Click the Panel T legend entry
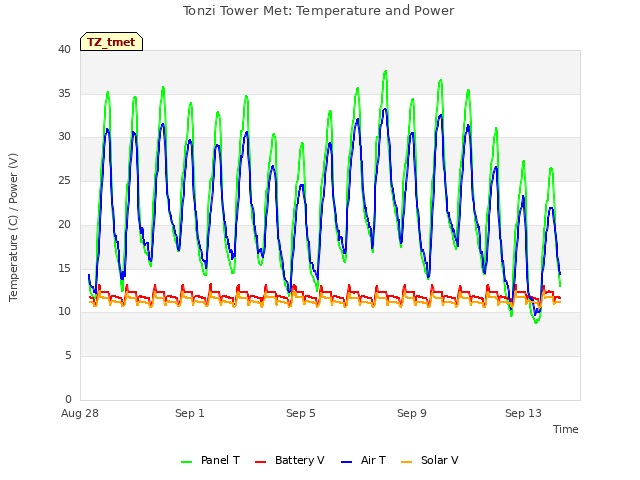Screen dimensions: 640x480 pyautogui.click(x=210, y=460)
